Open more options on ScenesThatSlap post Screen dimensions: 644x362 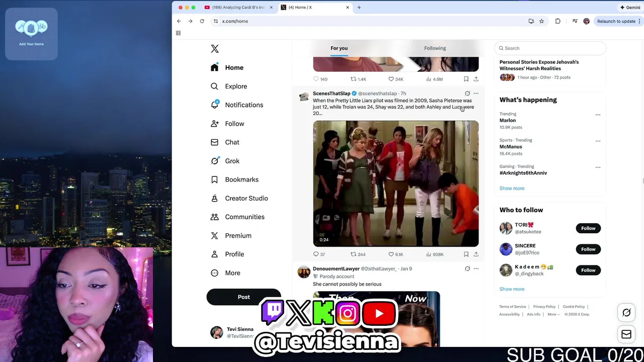tap(476, 94)
